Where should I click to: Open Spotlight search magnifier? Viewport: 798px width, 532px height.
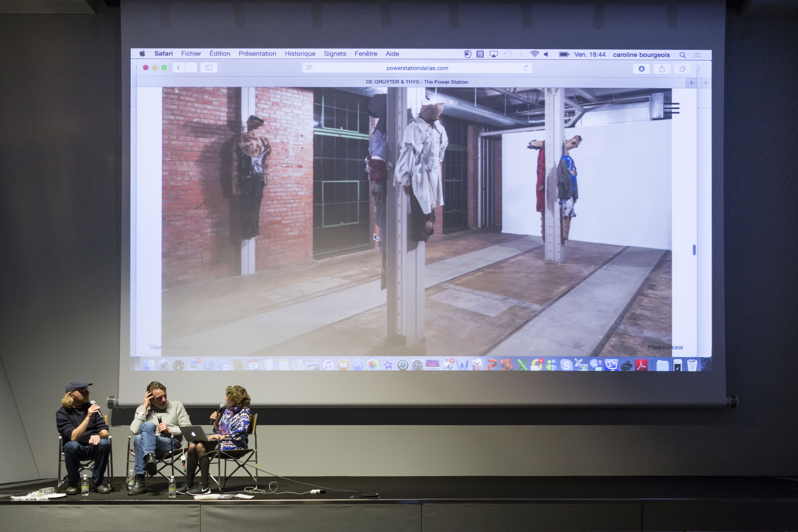683,55
